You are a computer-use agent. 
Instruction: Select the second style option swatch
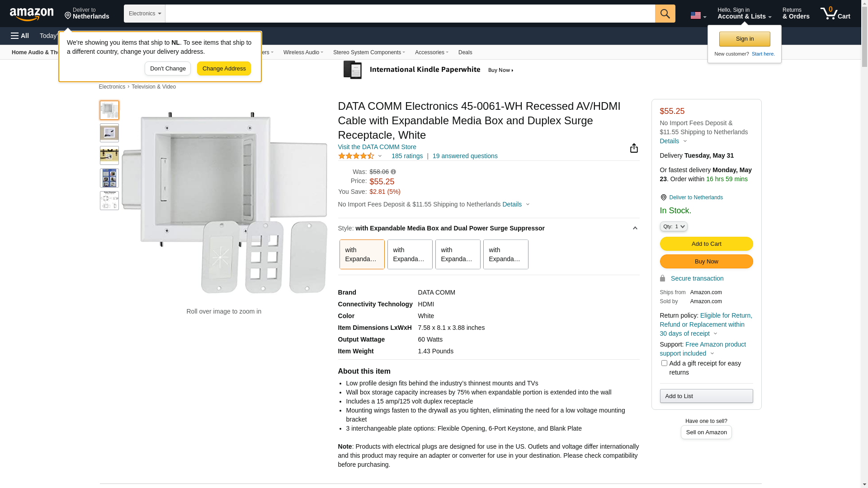410,254
